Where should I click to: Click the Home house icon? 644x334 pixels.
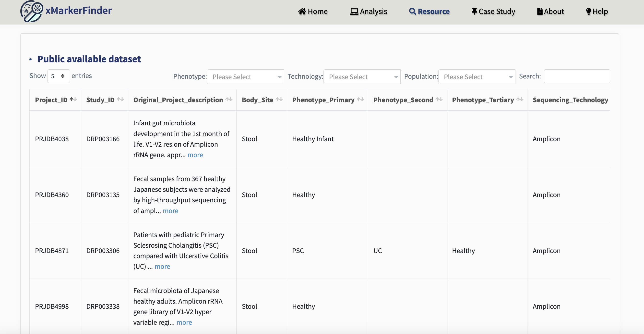tap(302, 12)
